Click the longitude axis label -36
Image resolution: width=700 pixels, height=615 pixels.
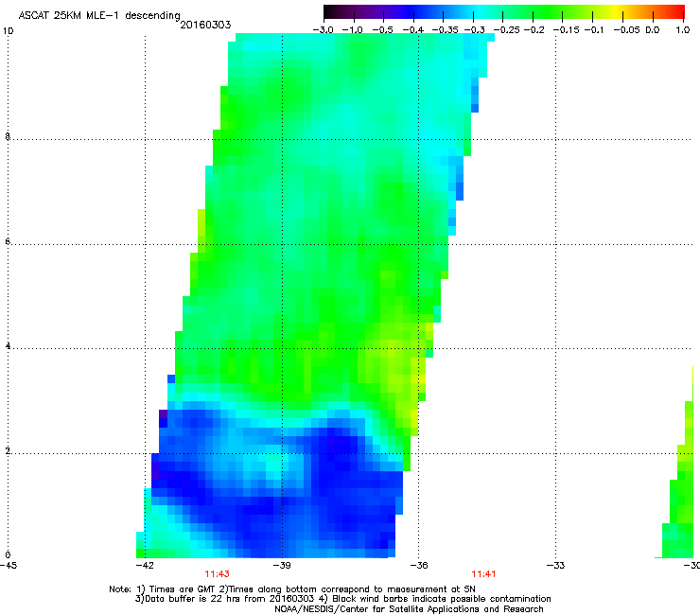(x=419, y=566)
